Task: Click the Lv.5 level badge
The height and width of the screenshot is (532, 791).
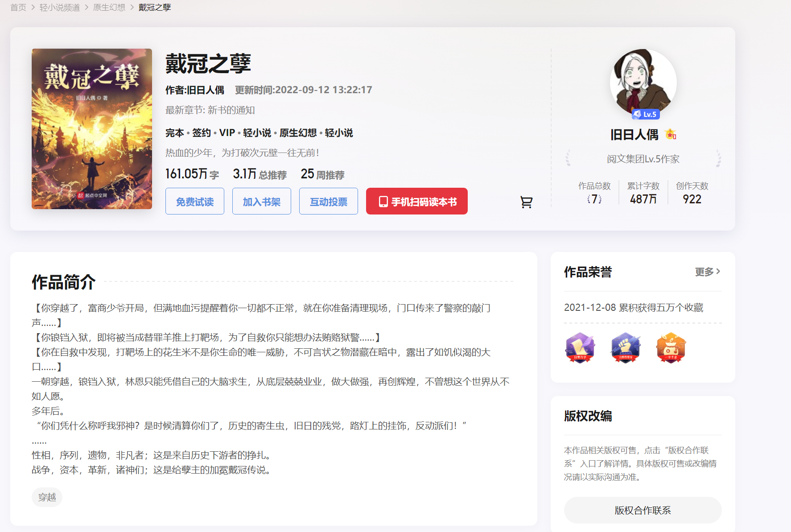Action: 646,114
